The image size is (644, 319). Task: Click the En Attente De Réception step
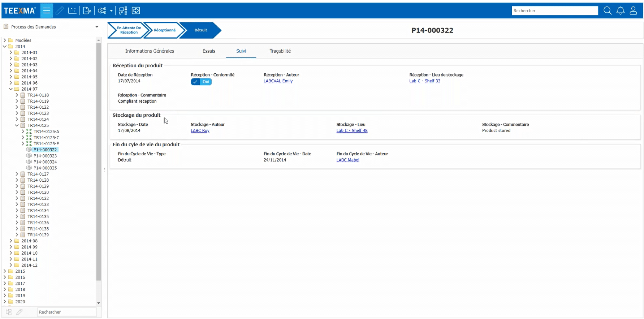click(x=129, y=30)
